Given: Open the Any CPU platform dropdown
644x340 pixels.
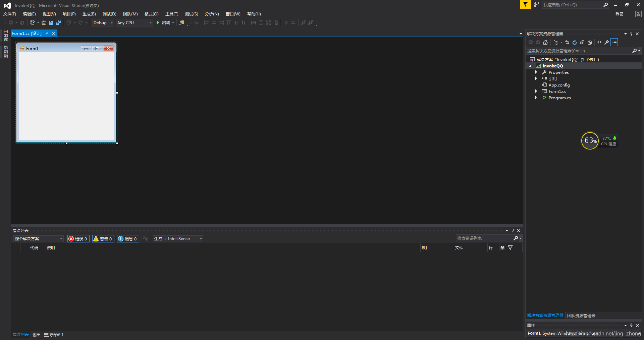Looking at the screenshot, I should [135, 23].
